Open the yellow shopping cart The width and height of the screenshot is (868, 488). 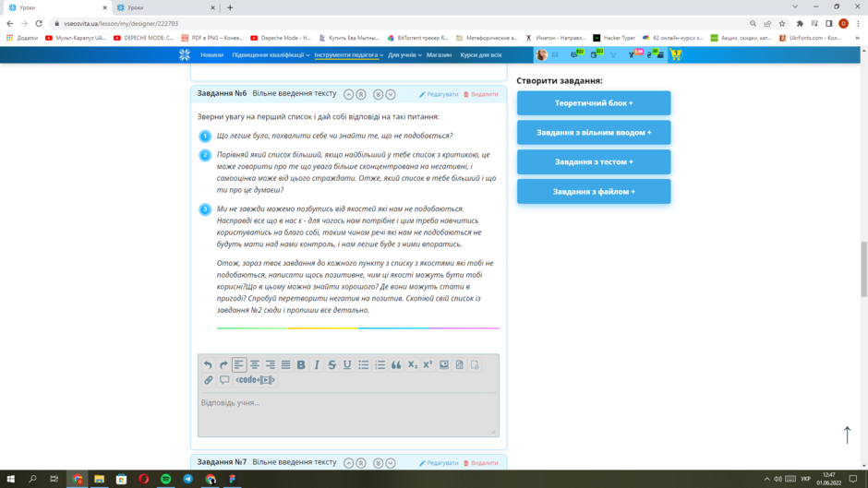[676, 54]
